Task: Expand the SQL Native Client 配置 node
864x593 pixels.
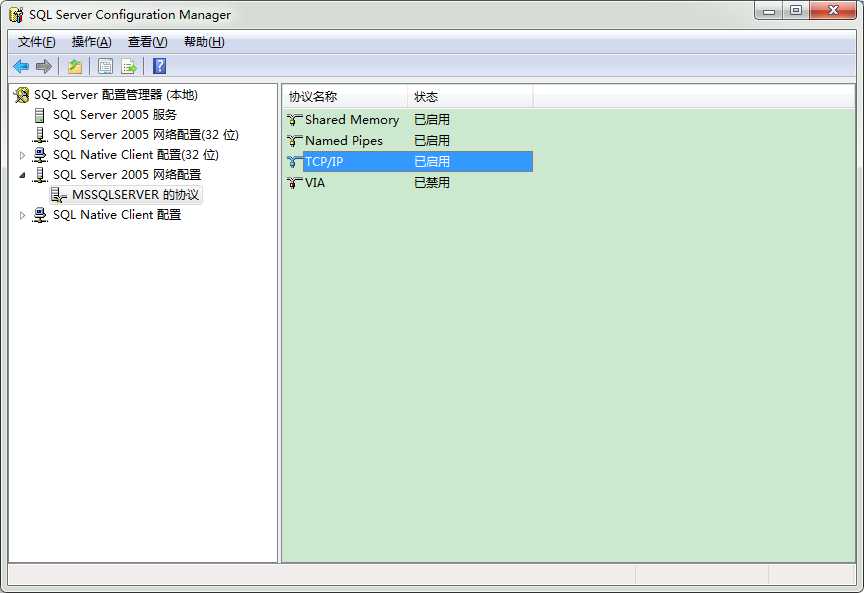Action: tap(22, 215)
